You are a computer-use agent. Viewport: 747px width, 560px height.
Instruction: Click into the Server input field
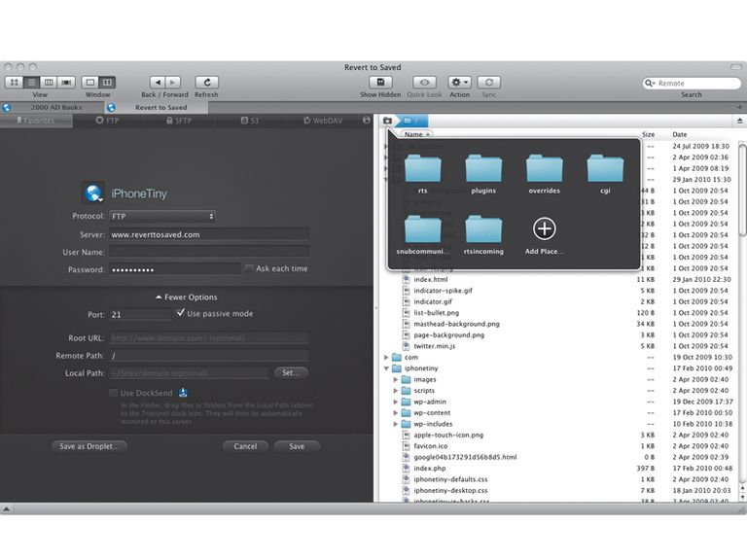tap(209, 234)
